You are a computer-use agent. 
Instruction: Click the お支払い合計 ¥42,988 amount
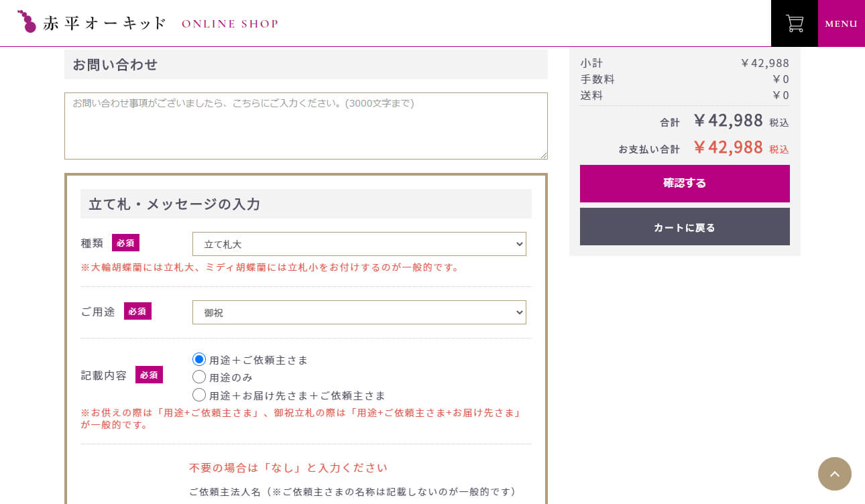728,147
